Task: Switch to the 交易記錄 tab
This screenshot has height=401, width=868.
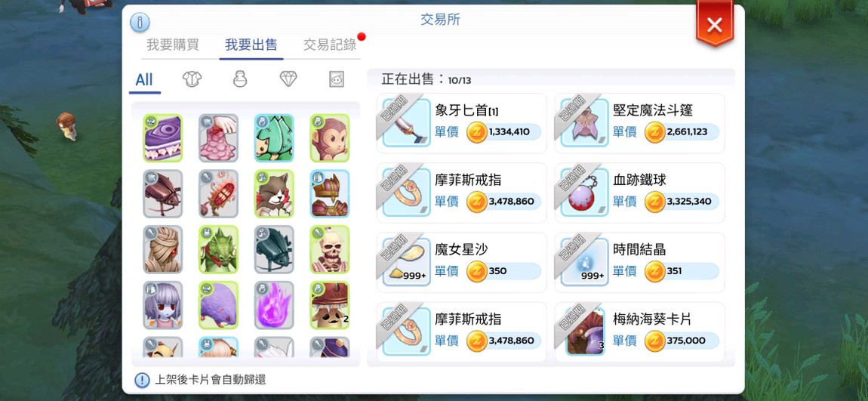Action: [330, 45]
